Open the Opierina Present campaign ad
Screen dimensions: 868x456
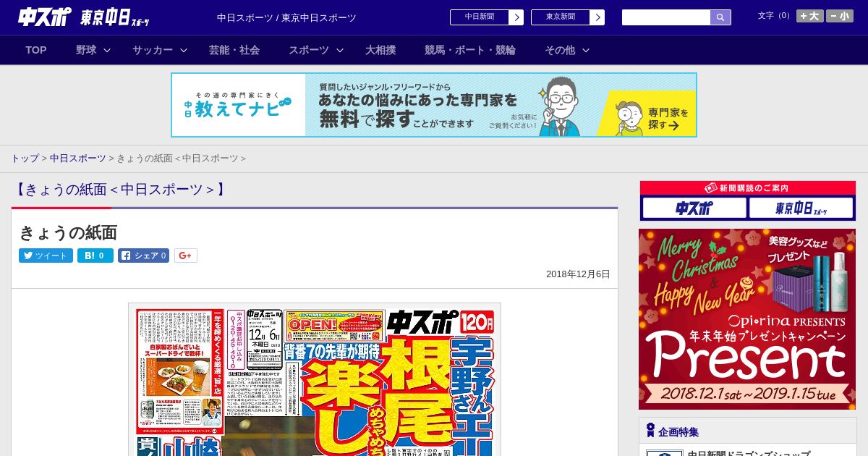coord(747,319)
